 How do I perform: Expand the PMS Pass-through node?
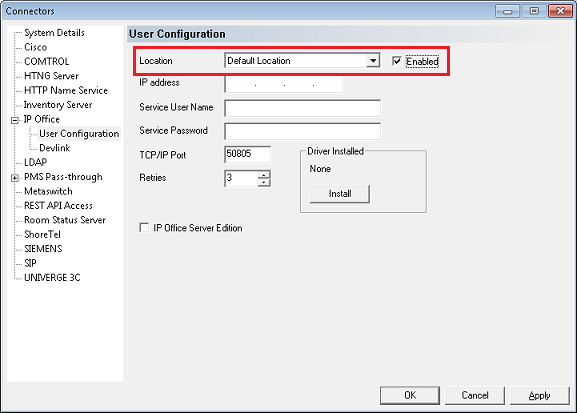coord(15,178)
